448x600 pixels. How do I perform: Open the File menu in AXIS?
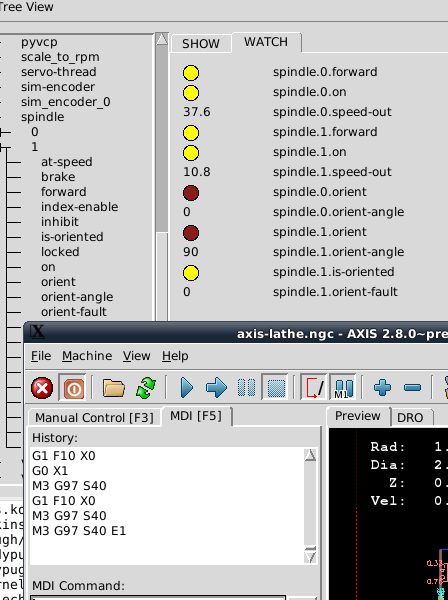[x=41, y=356]
